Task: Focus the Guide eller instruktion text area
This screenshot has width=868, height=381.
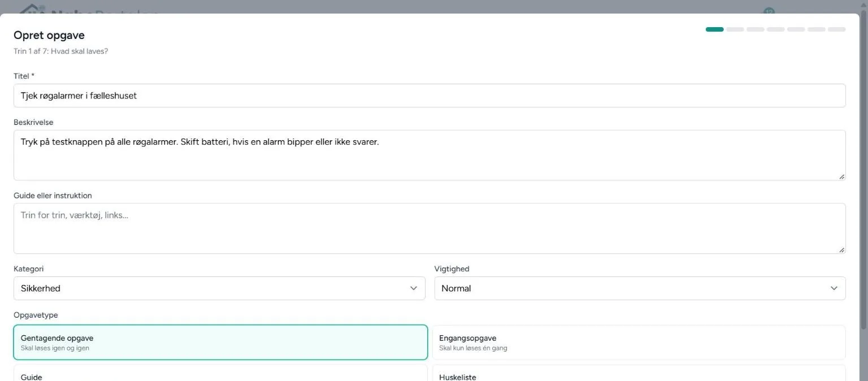Action: [x=429, y=228]
